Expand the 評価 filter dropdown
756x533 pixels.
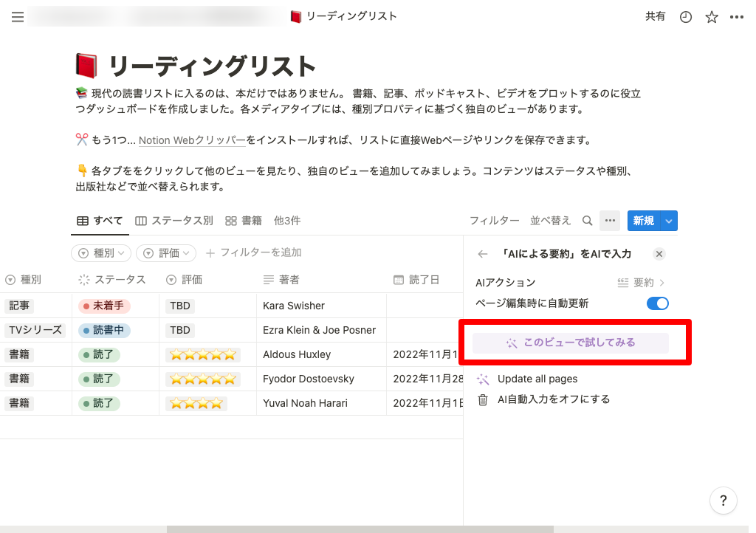(x=166, y=253)
